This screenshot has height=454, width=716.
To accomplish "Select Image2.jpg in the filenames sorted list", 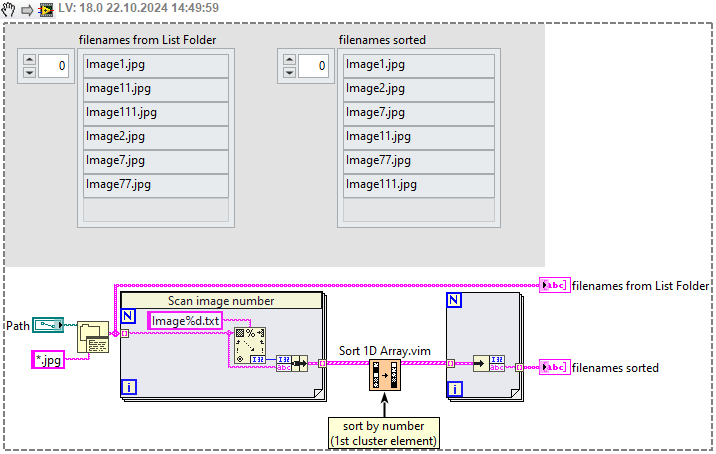I will point(419,90).
